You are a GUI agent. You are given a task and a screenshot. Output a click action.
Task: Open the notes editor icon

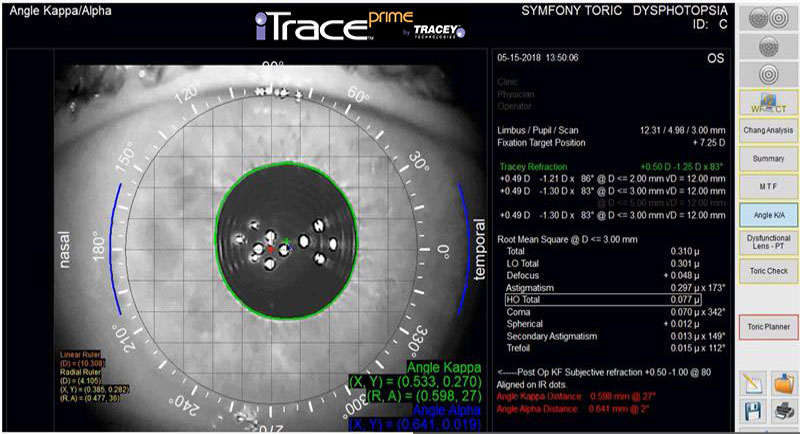click(754, 384)
